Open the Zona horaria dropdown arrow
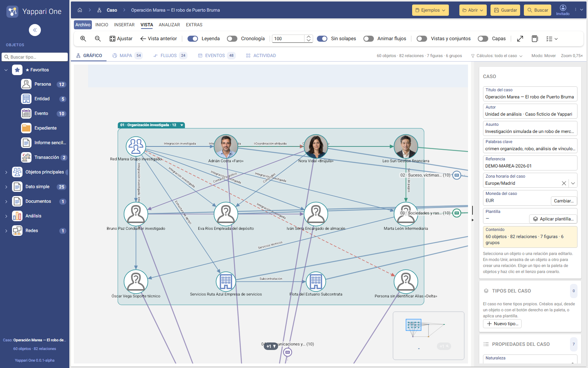Viewport: 588px width, 368px height. pos(573,183)
